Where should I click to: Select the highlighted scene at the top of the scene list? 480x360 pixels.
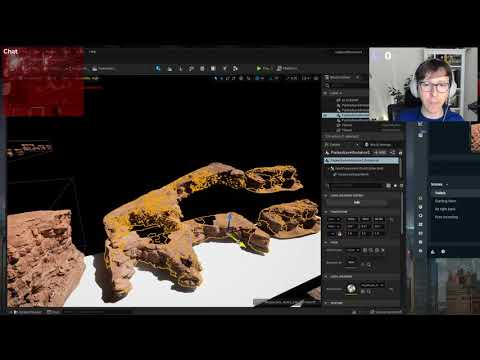pos(455,193)
